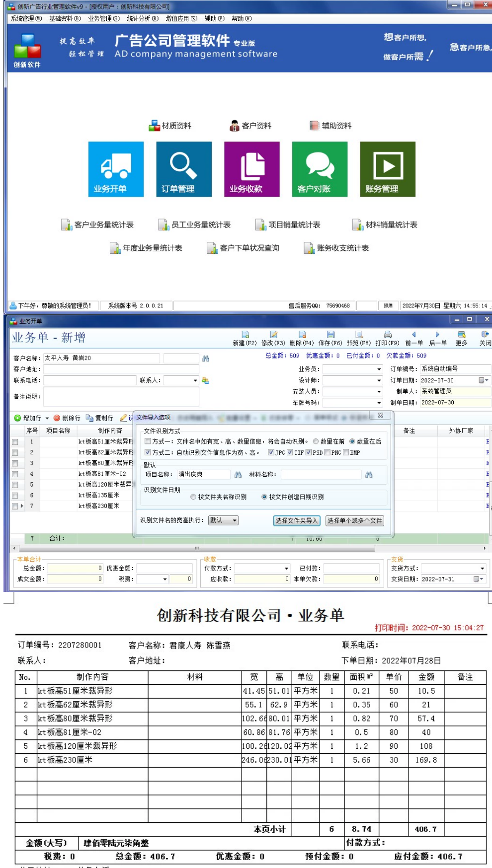The width and height of the screenshot is (492, 868).
Task: Open the 客户下单状况查询 report
Action: 243,248
